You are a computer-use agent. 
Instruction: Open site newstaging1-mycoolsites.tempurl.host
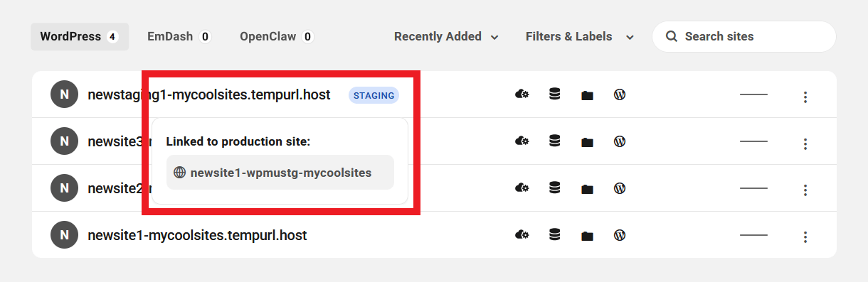(x=209, y=94)
